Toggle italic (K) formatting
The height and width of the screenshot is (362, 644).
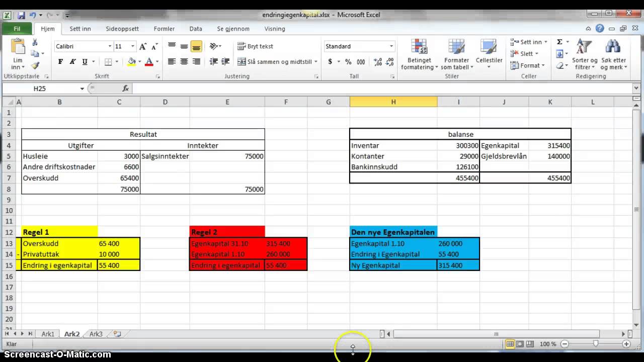coord(72,62)
